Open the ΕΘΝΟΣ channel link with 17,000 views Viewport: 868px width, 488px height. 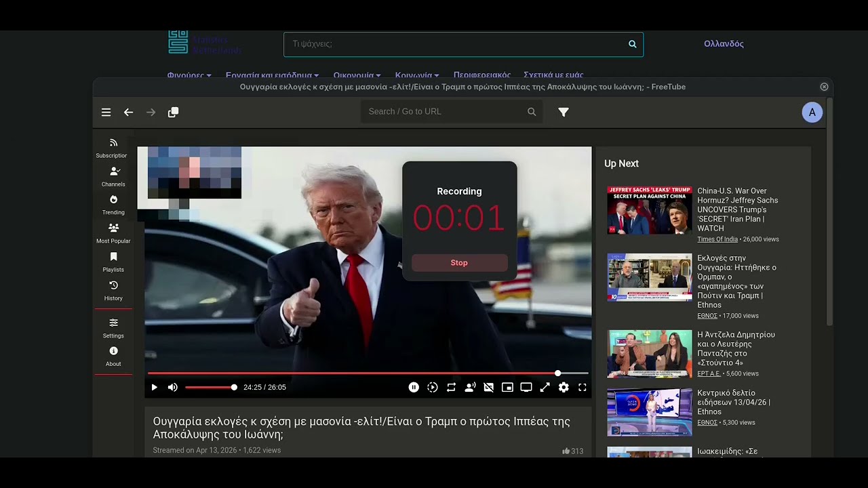point(707,316)
